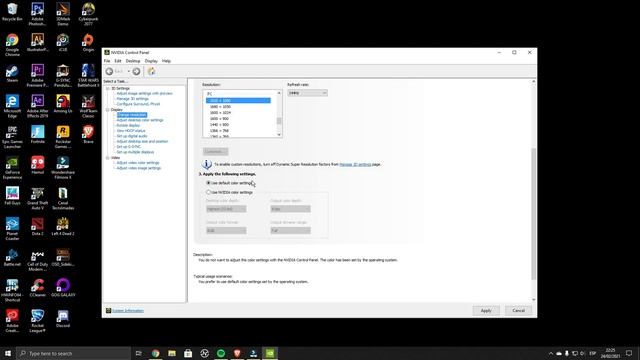
Task: Open Fortnite desktop icon
Action: point(38,135)
